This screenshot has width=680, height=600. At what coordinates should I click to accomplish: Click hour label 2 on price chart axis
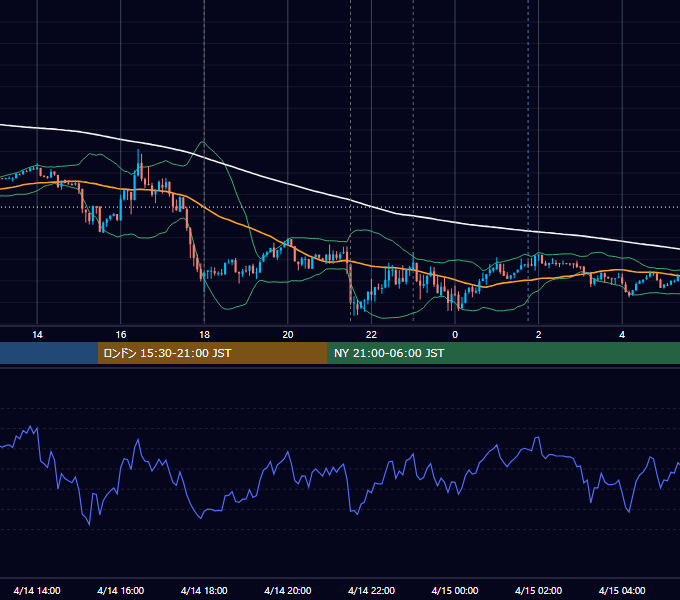click(539, 335)
